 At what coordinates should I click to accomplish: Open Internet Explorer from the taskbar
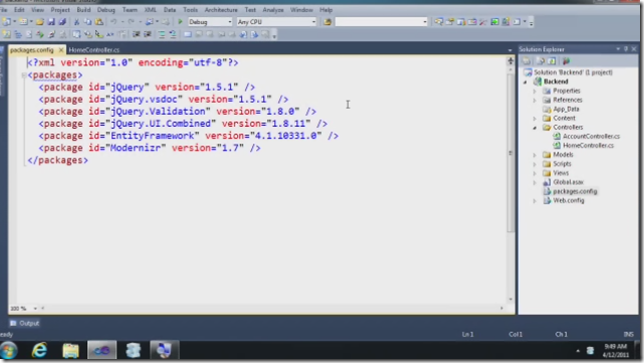click(x=39, y=350)
